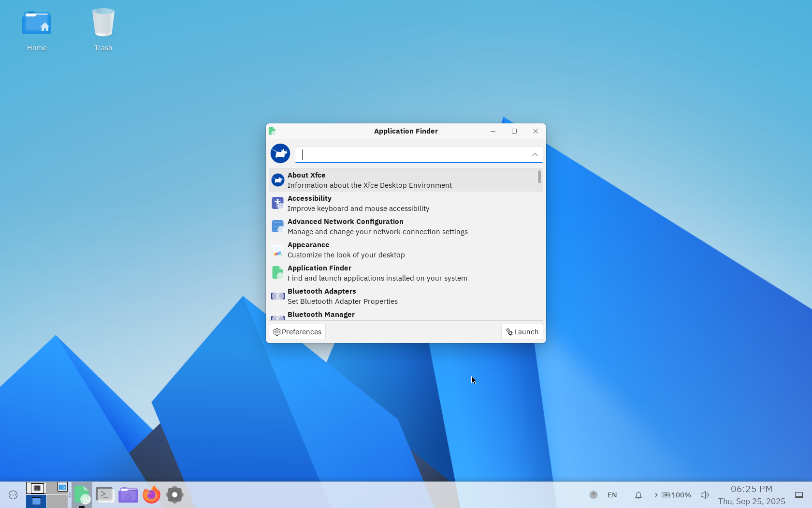This screenshot has width=812, height=508.
Task: Click the Launch button
Action: coord(522,332)
